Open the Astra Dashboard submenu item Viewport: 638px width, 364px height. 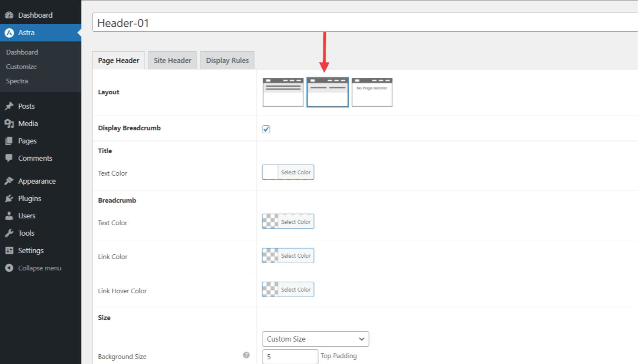click(x=22, y=52)
